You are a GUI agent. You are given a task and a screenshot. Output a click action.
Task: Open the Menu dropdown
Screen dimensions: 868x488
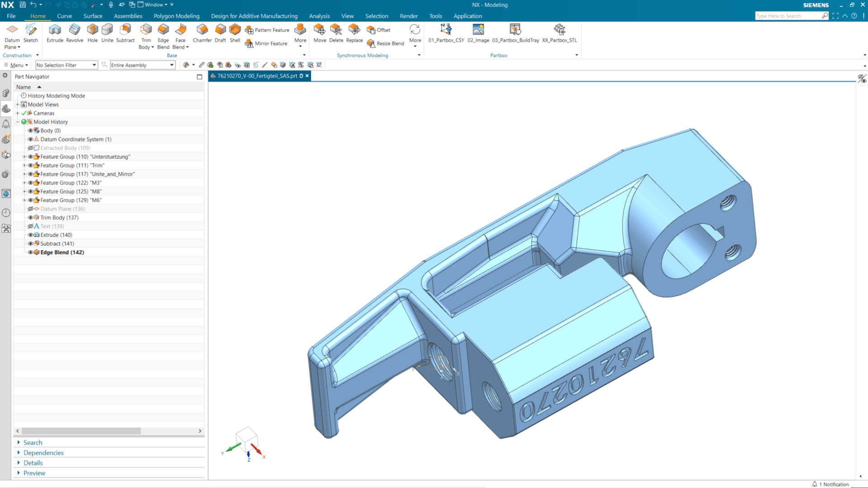point(17,65)
